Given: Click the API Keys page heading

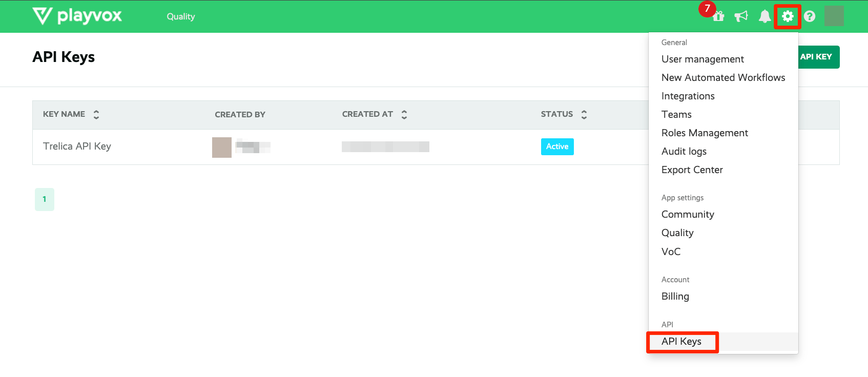Looking at the screenshot, I should pos(64,57).
